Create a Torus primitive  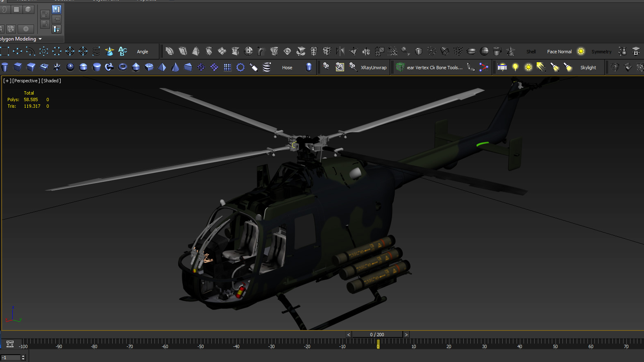point(123,67)
